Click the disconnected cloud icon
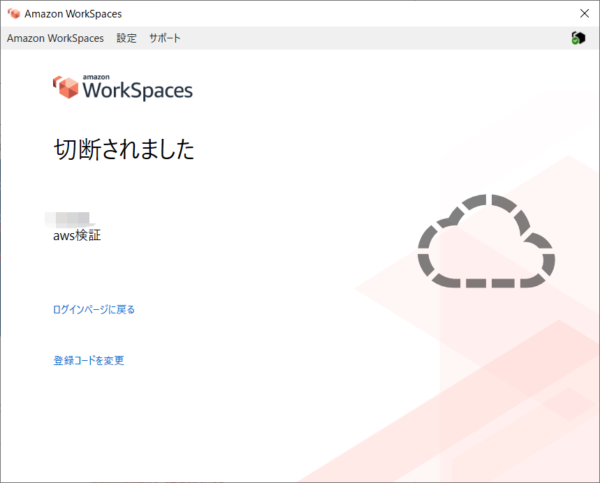The image size is (600, 483). [x=486, y=241]
